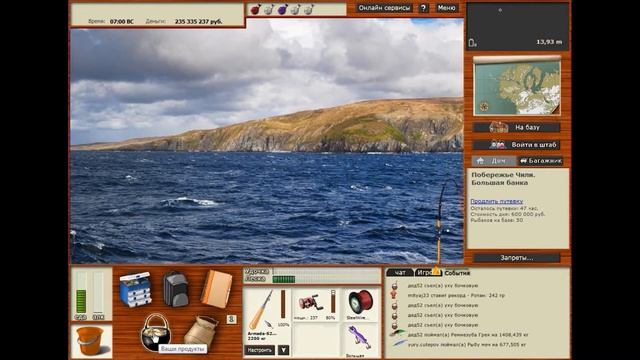Open the Chile coast map thumbnail
Image resolution: width=640 pixels, height=360 pixels.
point(517,86)
